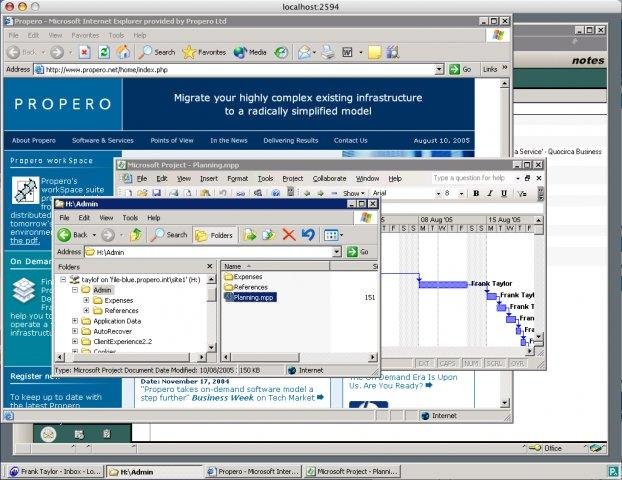Click Contact Us navigation link
622x480 pixels.
click(351, 140)
